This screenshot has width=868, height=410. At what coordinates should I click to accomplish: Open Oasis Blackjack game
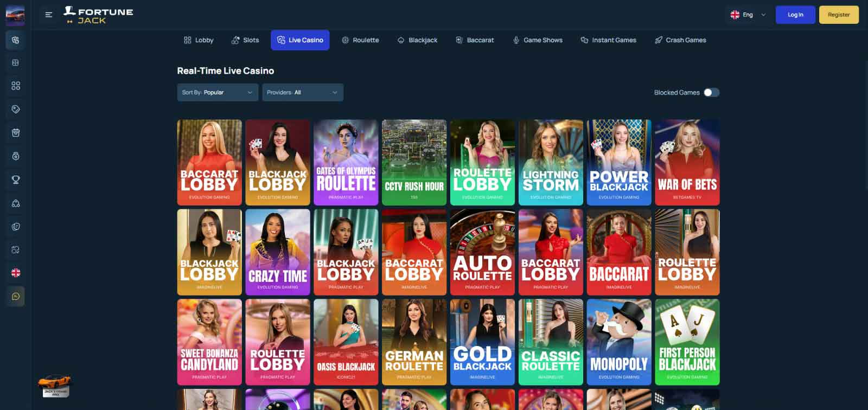[x=346, y=342]
